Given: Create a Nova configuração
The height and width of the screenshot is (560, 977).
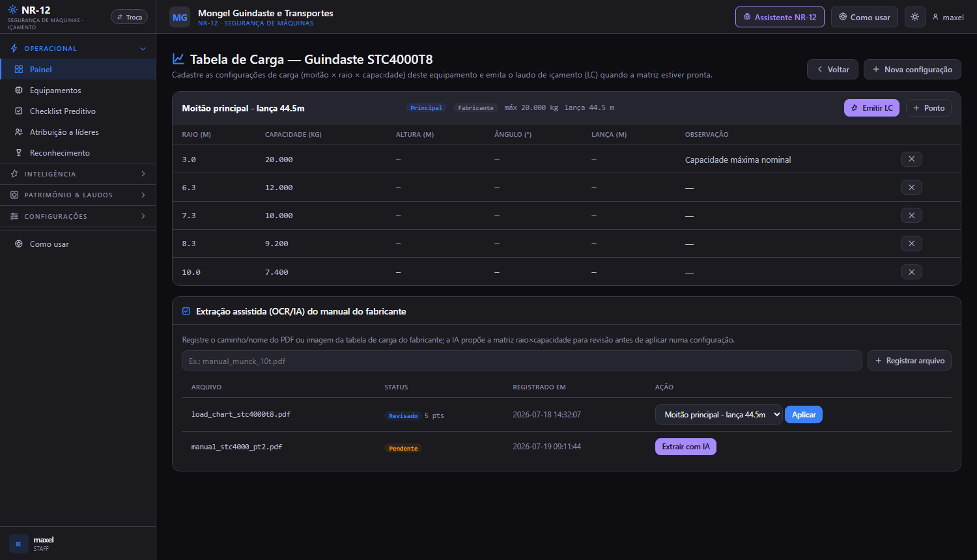Looking at the screenshot, I should pyautogui.click(x=912, y=69).
